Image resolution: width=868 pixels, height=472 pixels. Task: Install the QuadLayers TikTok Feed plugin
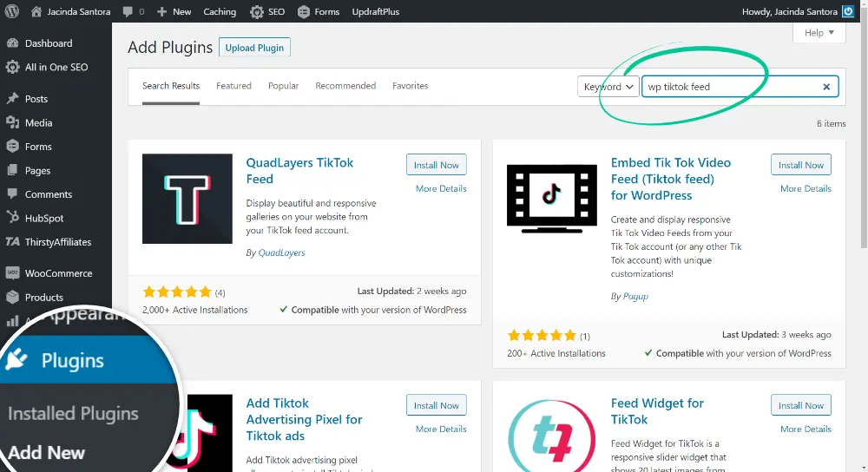pos(436,165)
